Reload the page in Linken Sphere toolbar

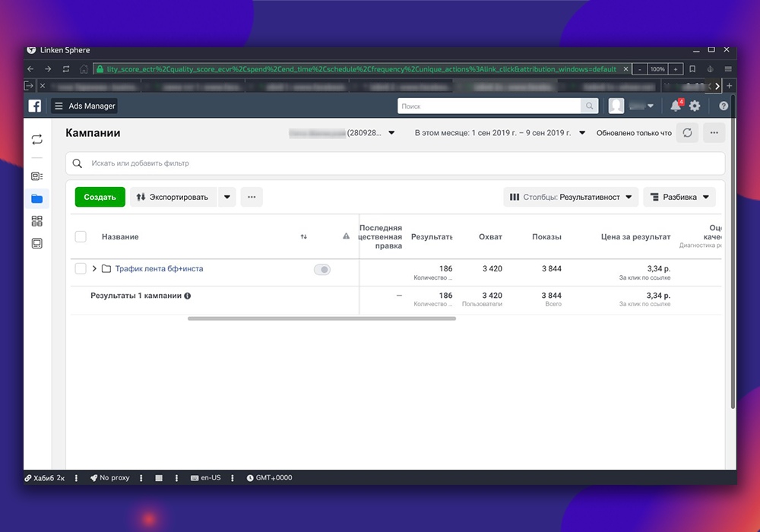point(66,69)
